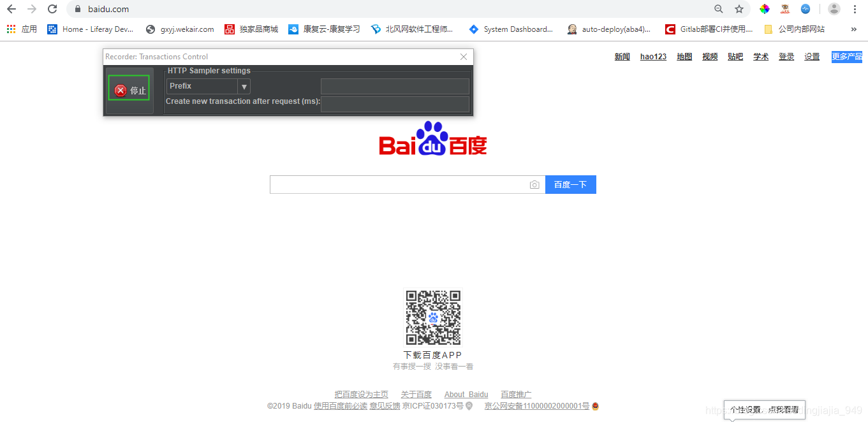Image resolution: width=868 pixels, height=422 pixels.
Task: Open the 康复云-康复学习 bookmark
Action: tap(325, 29)
